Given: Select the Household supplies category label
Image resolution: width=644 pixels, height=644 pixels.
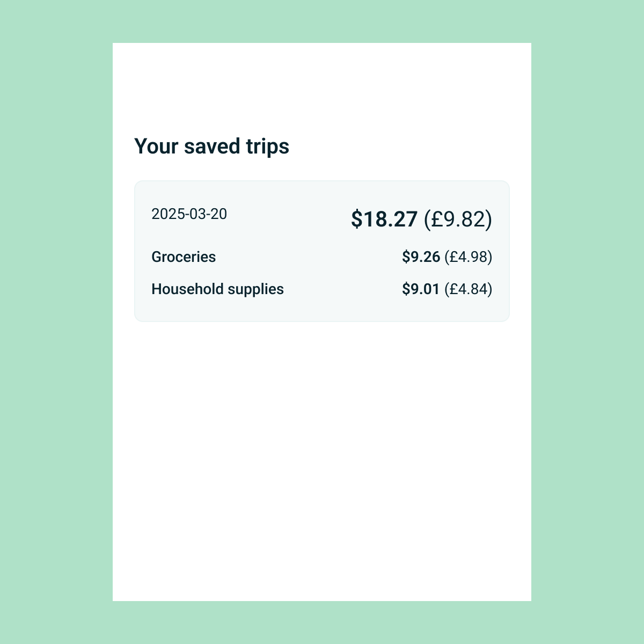Looking at the screenshot, I should (x=217, y=289).
